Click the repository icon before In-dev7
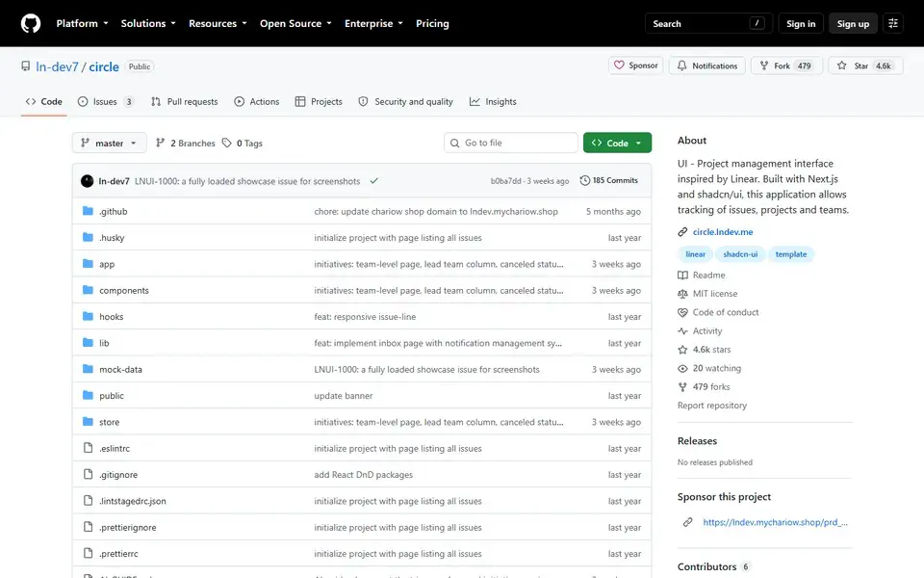The image size is (924, 578). [25, 66]
